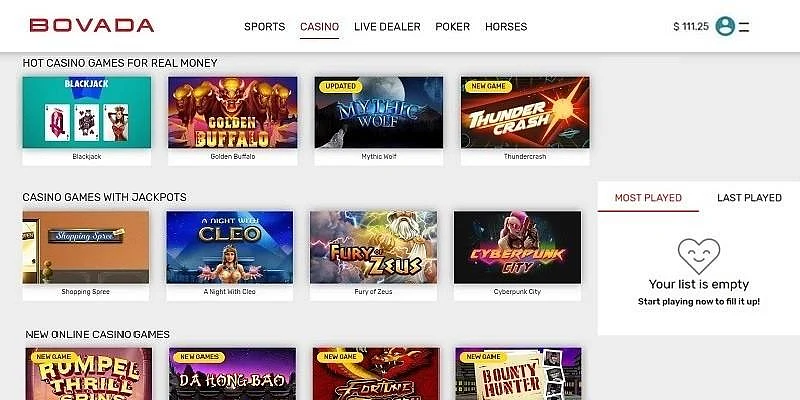Open the hamburger menu beside the avatar
This screenshot has height=400, width=800.
tap(744, 27)
